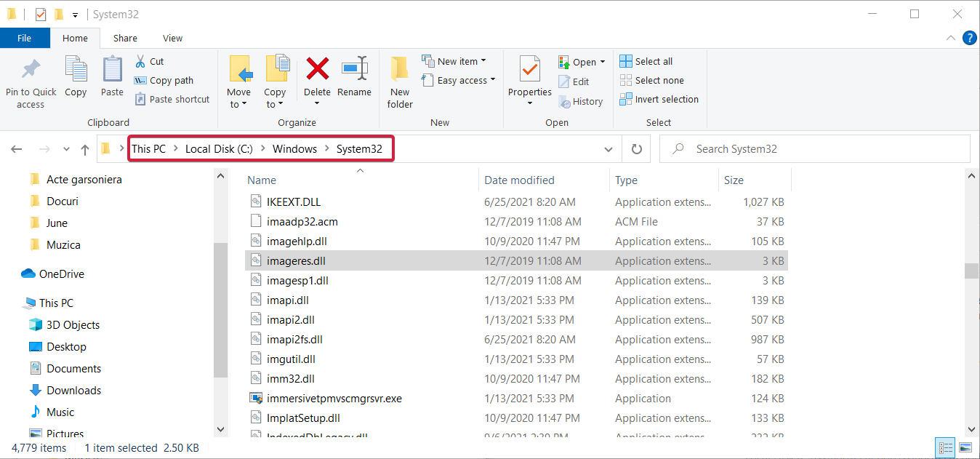
Task: Click the Edit icon in Open group
Action: pyautogui.click(x=564, y=81)
